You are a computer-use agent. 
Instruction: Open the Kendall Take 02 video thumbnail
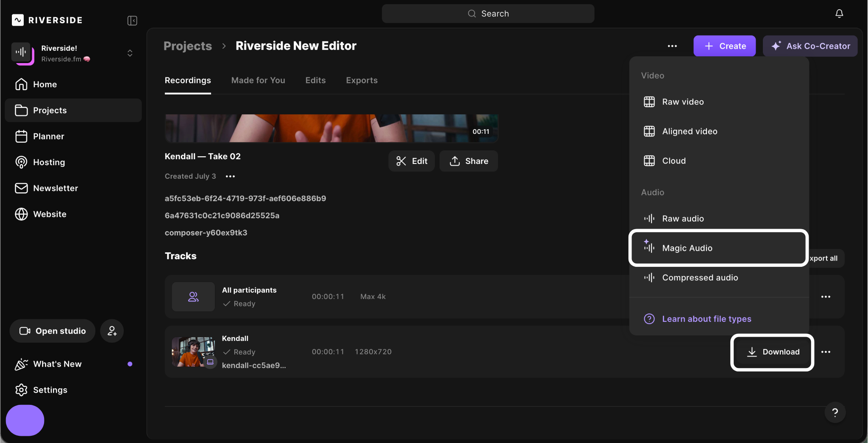pos(331,128)
